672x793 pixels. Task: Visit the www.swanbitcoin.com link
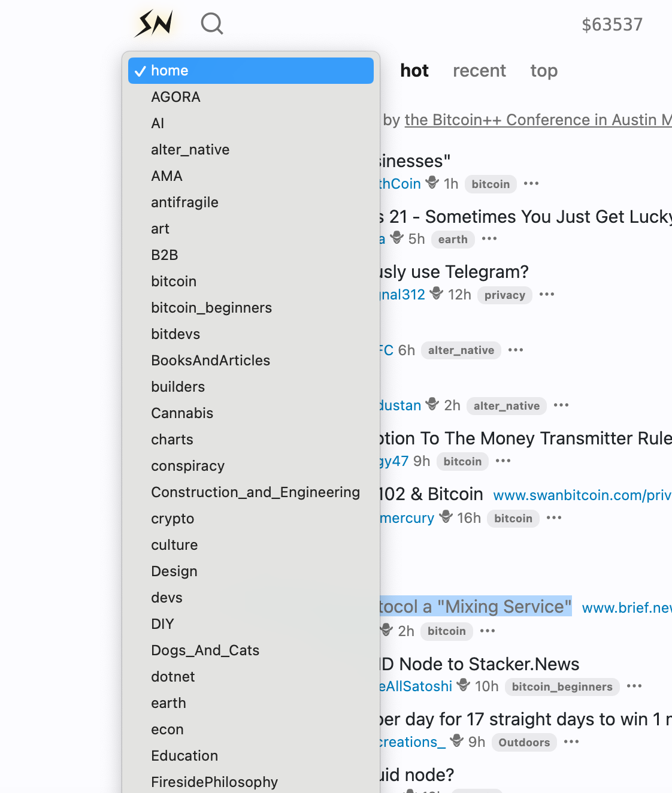pyautogui.click(x=582, y=495)
